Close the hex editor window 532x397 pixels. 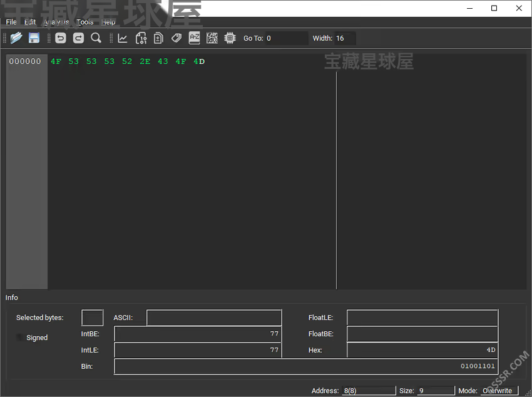click(x=519, y=9)
